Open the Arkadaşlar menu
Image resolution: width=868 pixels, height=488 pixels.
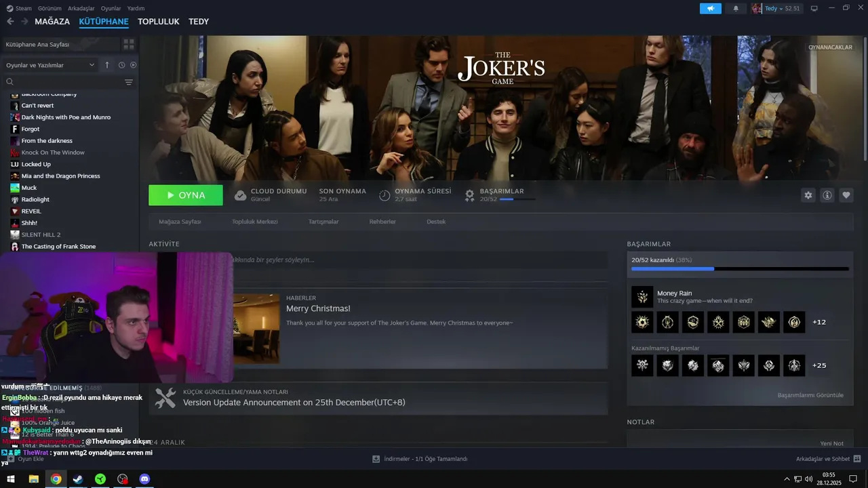pos(81,8)
